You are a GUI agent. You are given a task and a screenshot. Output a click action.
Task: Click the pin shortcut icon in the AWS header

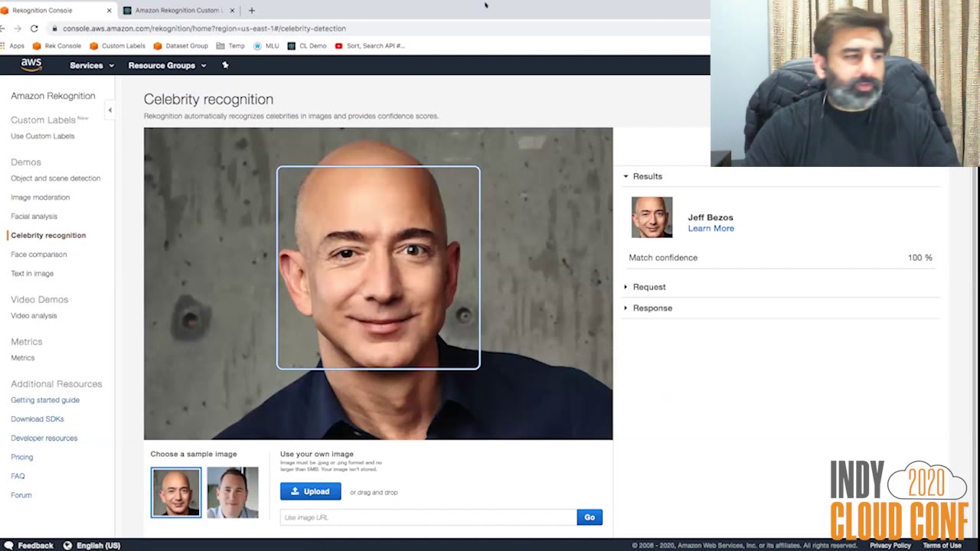tap(225, 65)
